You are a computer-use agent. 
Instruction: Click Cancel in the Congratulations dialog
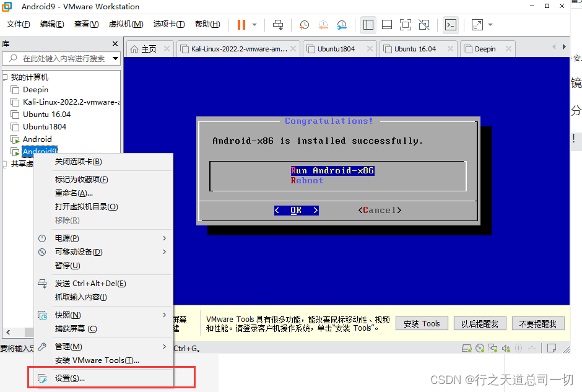[x=380, y=211]
